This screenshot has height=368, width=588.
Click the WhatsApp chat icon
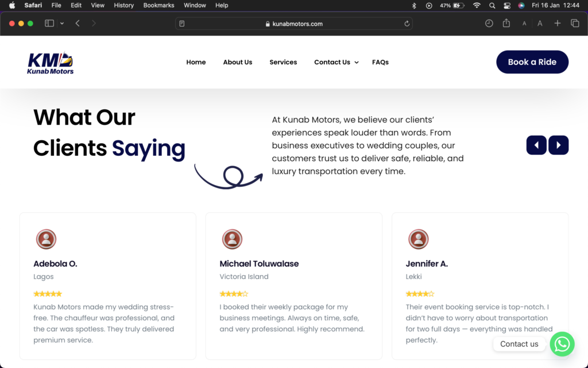(562, 344)
